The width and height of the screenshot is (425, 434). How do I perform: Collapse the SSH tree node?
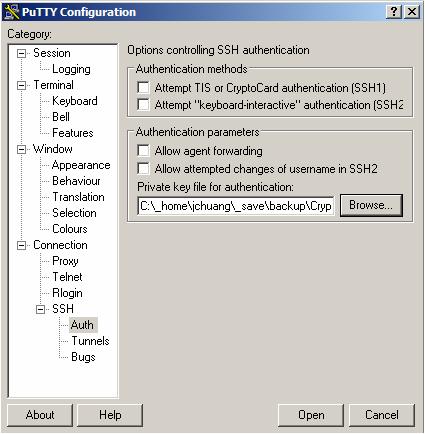[x=41, y=309]
